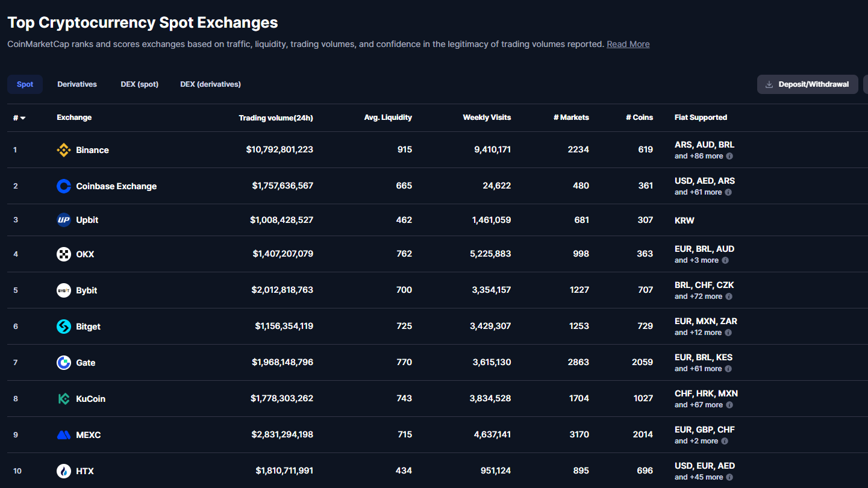The height and width of the screenshot is (488, 868).
Task: Click the Upbit logo icon
Action: 64,220
